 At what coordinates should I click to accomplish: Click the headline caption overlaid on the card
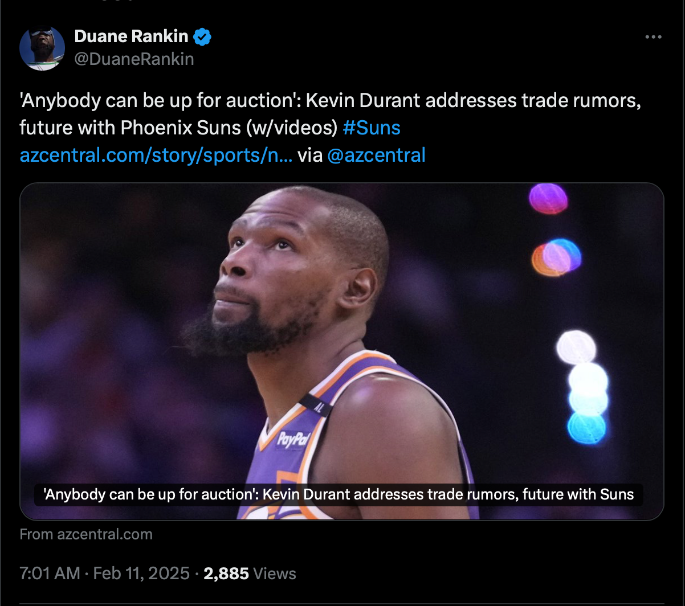click(339, 494)
